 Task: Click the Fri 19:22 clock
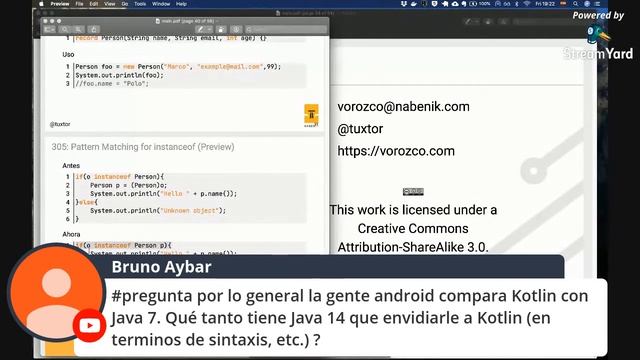point(545,4)
